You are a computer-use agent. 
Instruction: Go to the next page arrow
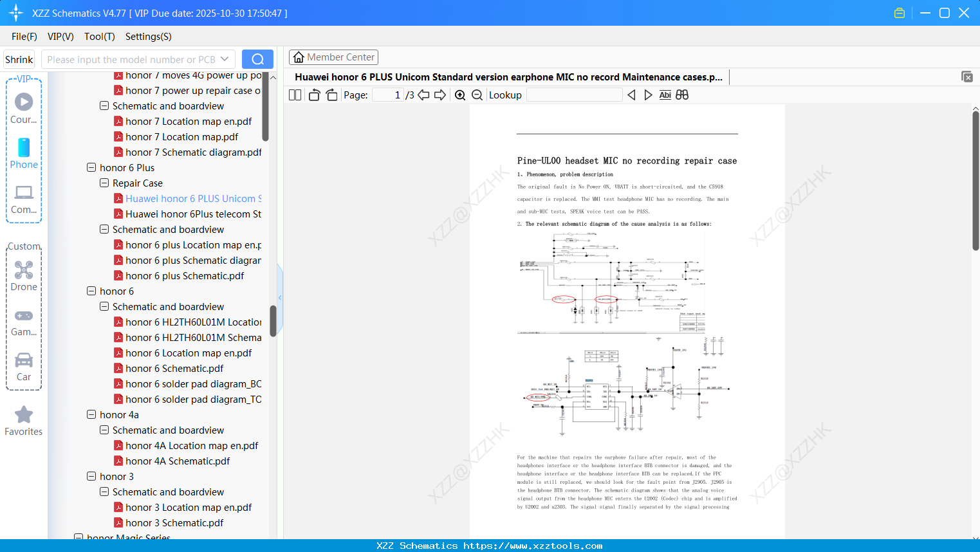coord(440,95)
